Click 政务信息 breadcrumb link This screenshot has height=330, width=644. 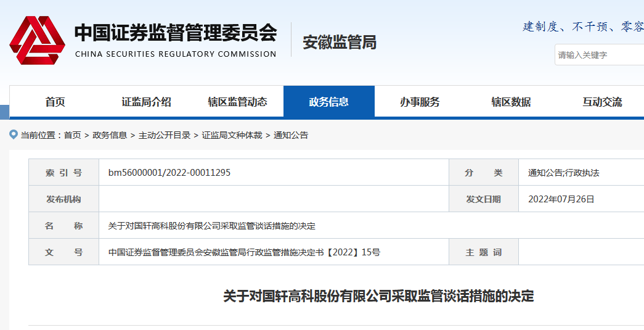point(110,135)
